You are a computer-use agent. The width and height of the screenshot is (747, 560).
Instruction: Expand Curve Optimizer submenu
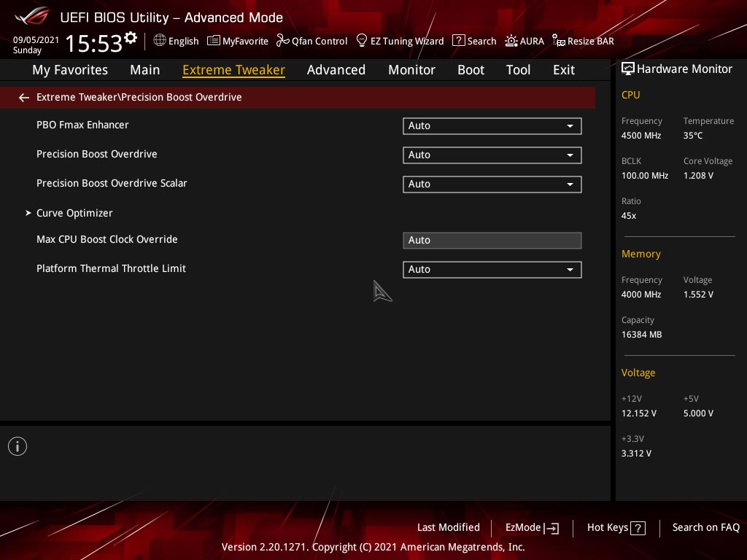[x=74, y=213]
